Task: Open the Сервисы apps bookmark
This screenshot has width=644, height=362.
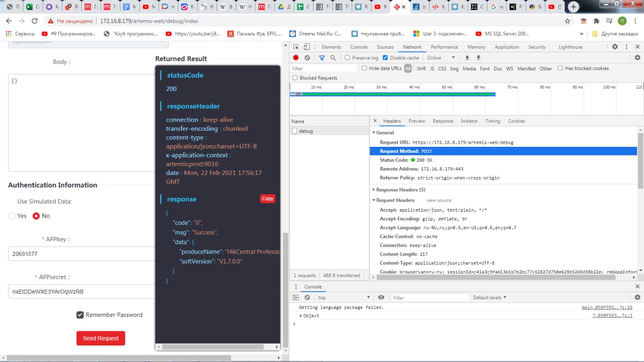Action: (20, 34)
